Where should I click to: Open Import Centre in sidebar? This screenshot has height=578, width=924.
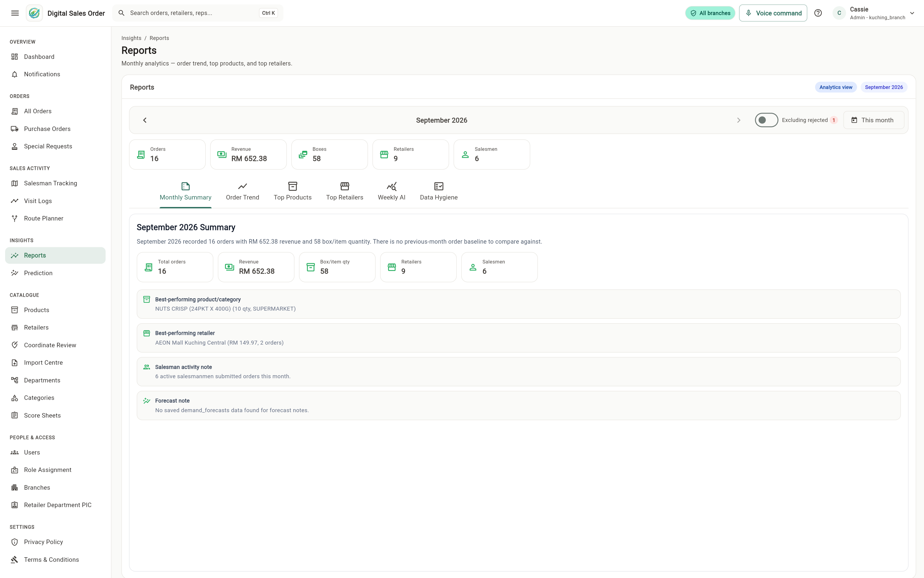55,362
